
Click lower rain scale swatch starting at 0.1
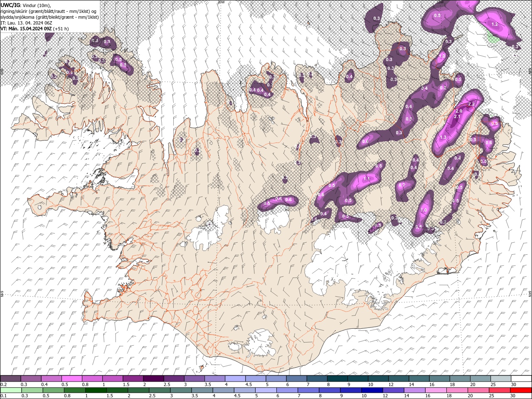pyautogui.click(x=11, y=390)
